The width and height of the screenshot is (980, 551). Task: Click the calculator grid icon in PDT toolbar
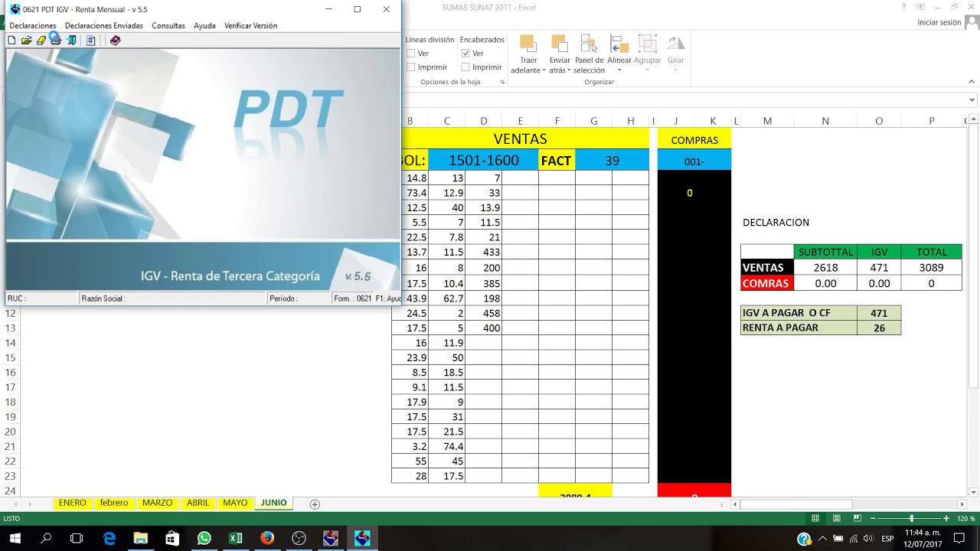tap(90, 41)
